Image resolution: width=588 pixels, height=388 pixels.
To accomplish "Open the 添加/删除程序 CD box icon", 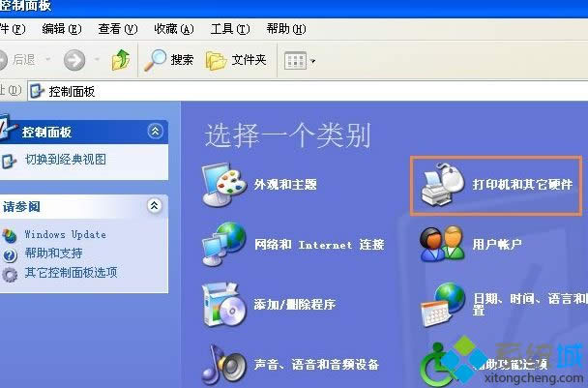I will (x=223, y=305).
